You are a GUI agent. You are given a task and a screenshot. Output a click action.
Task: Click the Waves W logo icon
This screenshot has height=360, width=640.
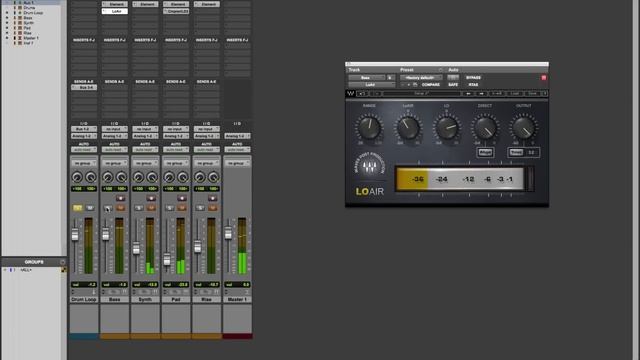351,93
